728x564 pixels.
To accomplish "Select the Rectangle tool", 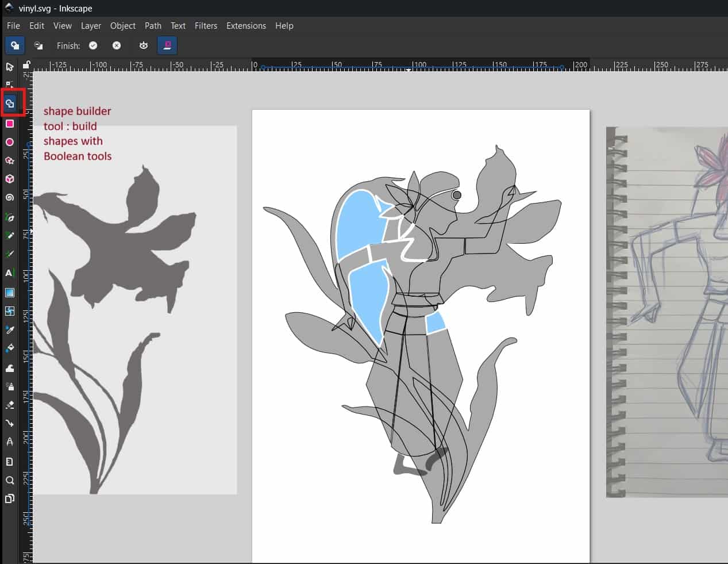I will click(x=10, y=124).
